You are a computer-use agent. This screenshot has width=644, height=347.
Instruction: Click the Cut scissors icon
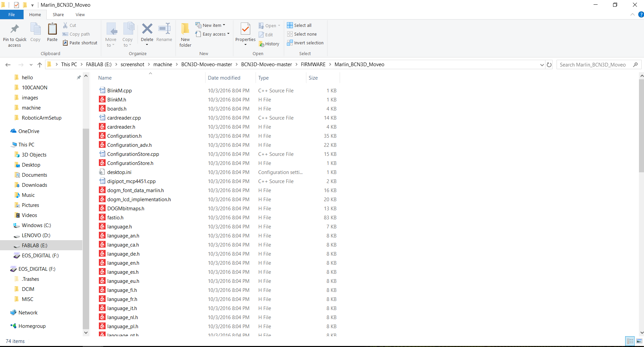click(65, 25)
